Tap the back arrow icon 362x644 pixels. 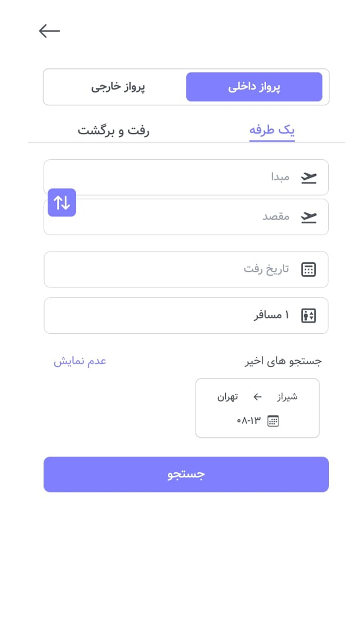click(x=49, y=31)
